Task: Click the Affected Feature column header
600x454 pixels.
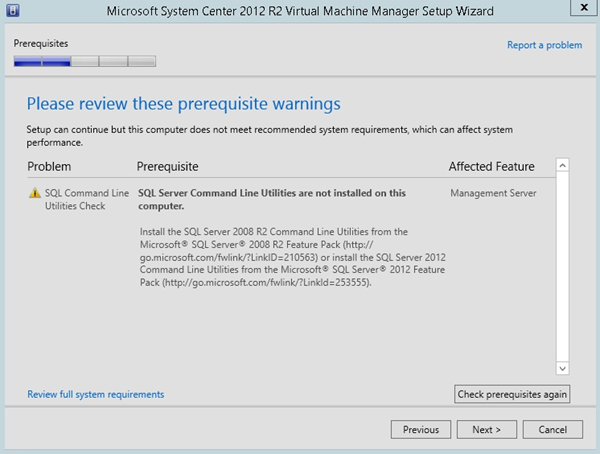Action: click(x=492, y=167)
